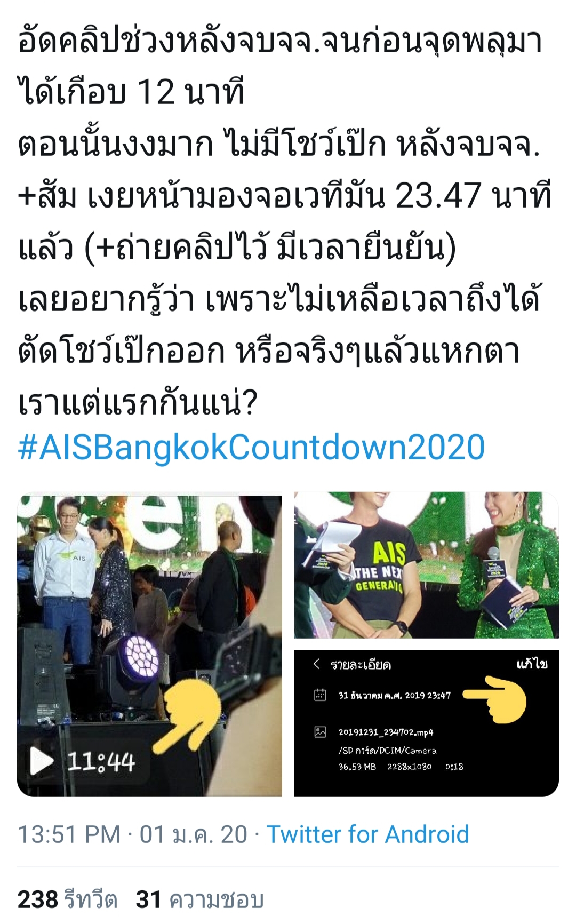The image size is (576, 924).
Task: Play the 11:44 video clip
Action: [x=43, y=761]
